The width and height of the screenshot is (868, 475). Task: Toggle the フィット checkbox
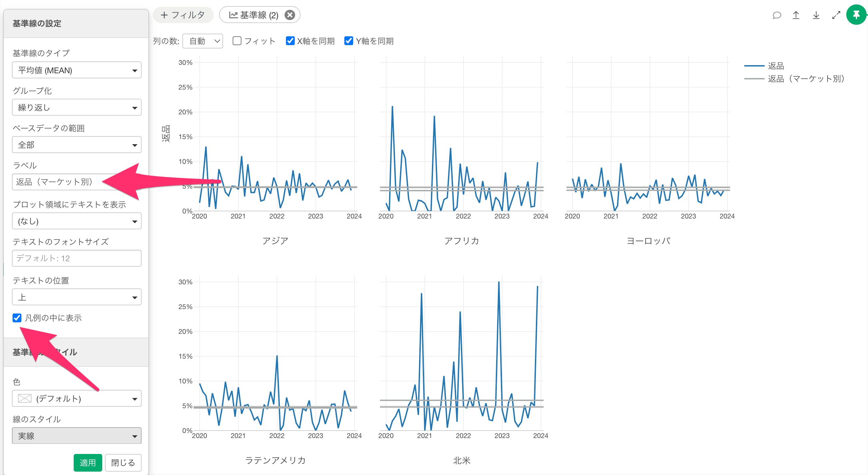[x=237, y=41]
